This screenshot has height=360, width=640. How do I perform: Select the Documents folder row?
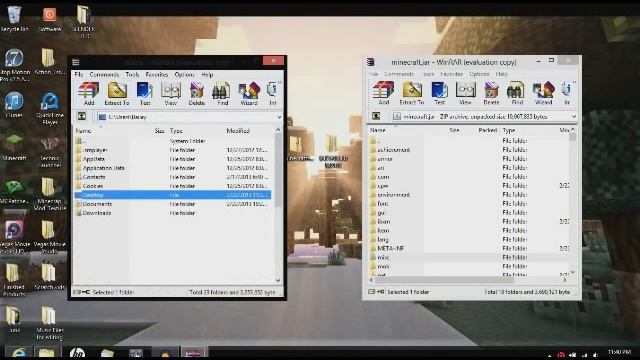click(173, 204)
